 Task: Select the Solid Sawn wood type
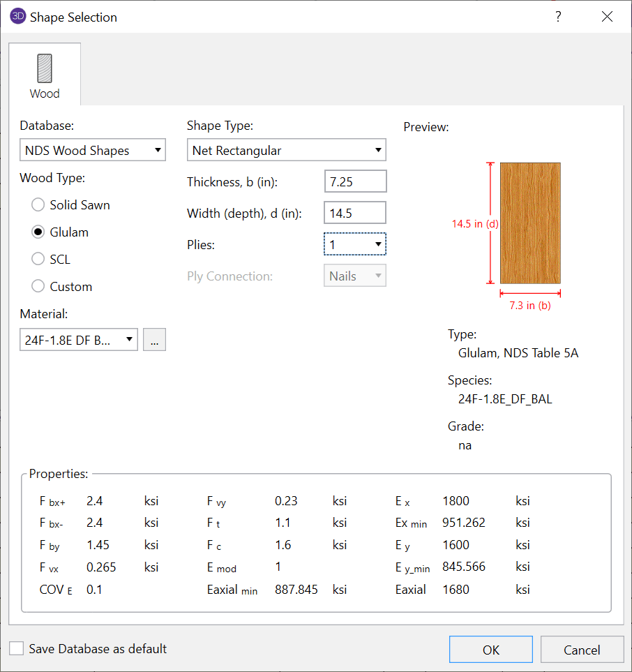(x=38, y=205)
